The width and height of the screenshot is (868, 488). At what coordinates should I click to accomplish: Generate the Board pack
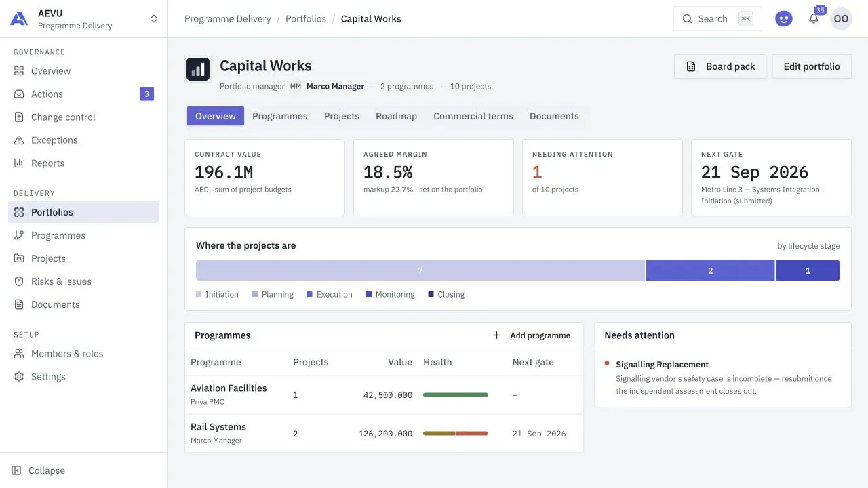click(x=720, y=66)
